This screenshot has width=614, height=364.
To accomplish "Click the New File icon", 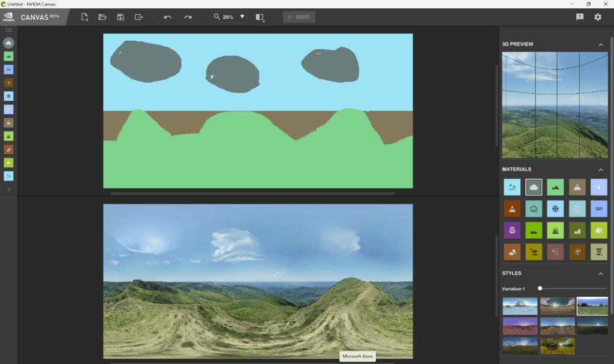I will pyautogui.click(x=85, y=17).
